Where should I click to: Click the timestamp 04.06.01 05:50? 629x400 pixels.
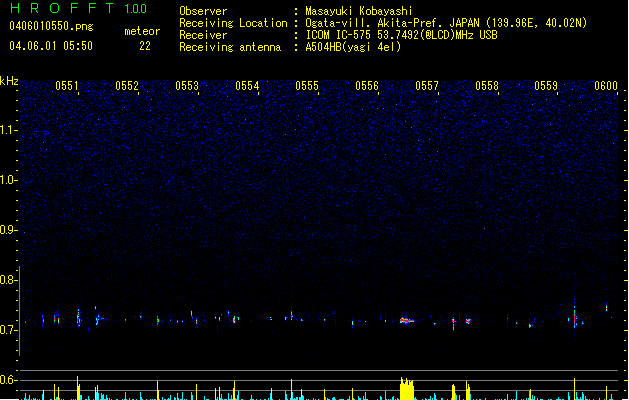(x=51, y=45)
